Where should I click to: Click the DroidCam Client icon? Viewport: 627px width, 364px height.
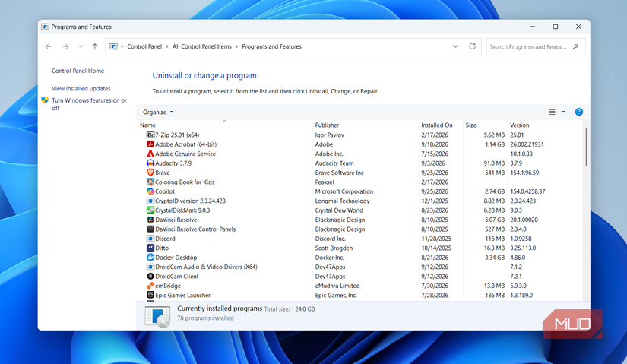coord(150,277)
